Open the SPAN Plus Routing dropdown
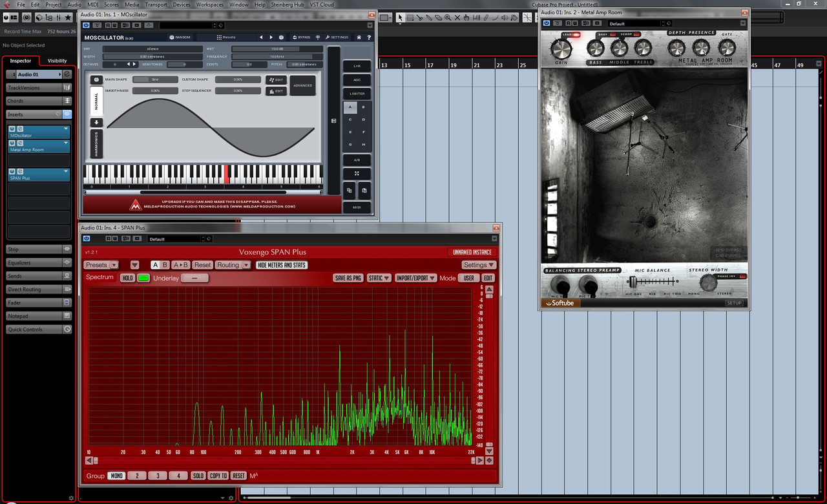This screenshot has height=504, width=827. [233, 265]
